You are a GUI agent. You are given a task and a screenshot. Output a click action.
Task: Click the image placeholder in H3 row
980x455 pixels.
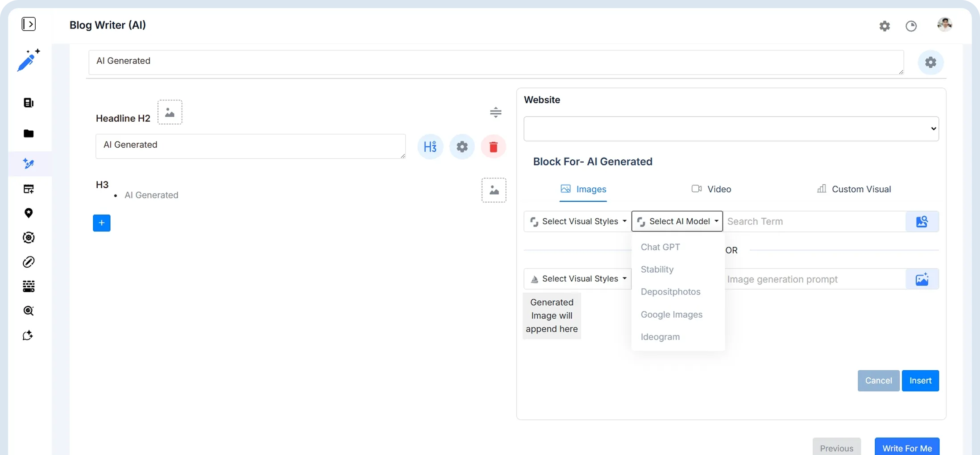tap(494, 190)
